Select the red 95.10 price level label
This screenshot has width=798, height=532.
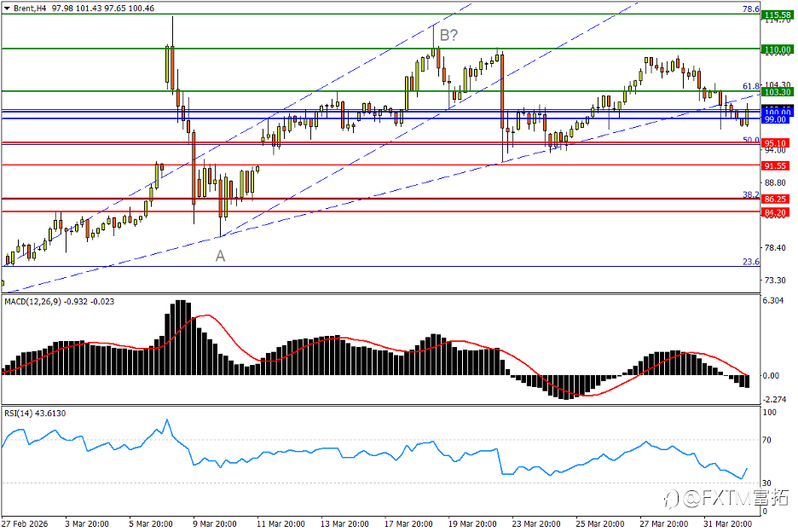pos(776,143)
